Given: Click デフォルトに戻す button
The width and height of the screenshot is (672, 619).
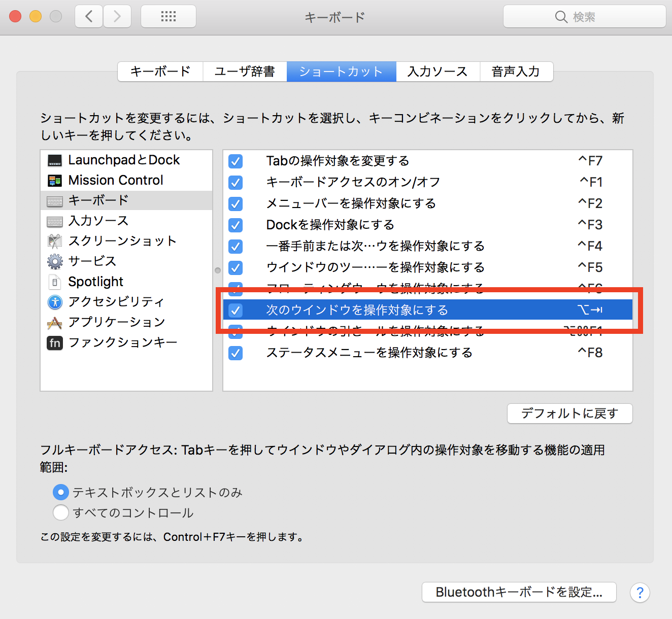Looking at the screenshot, I should [x=569, y=414].
